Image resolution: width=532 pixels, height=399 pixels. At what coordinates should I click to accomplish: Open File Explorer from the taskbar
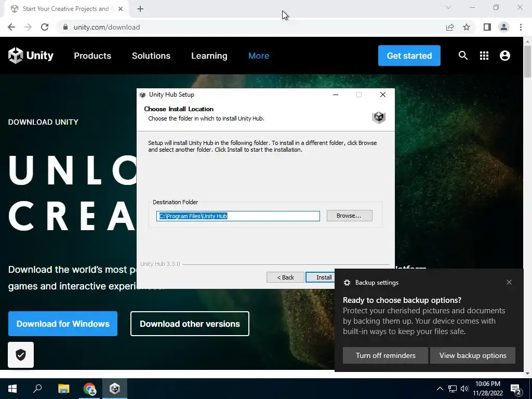click(x=63, y=389)
